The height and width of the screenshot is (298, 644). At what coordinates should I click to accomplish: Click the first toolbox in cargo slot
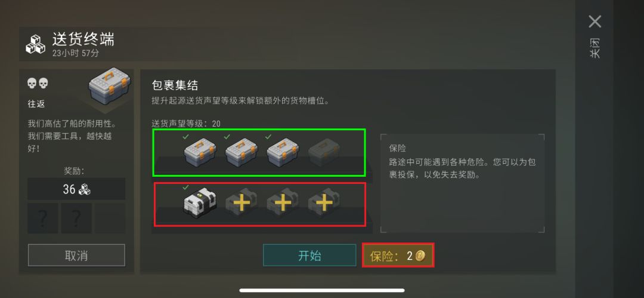[x=200, y=152]
